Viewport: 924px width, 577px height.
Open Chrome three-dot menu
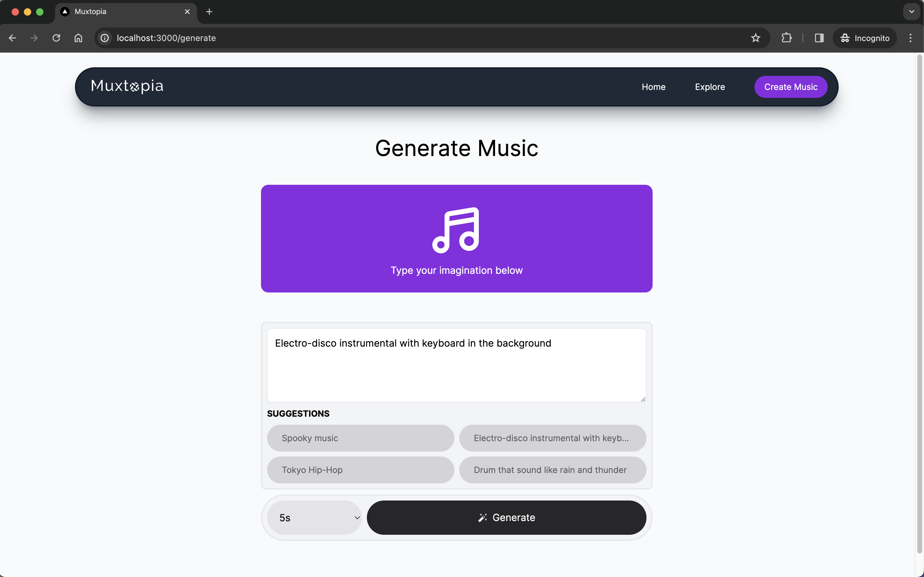910,38
